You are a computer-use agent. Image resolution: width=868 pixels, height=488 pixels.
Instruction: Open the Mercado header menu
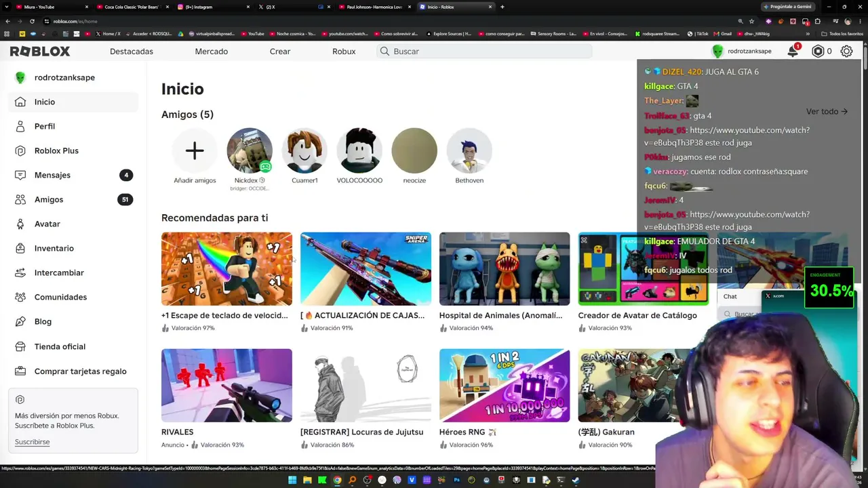(212, 52)
